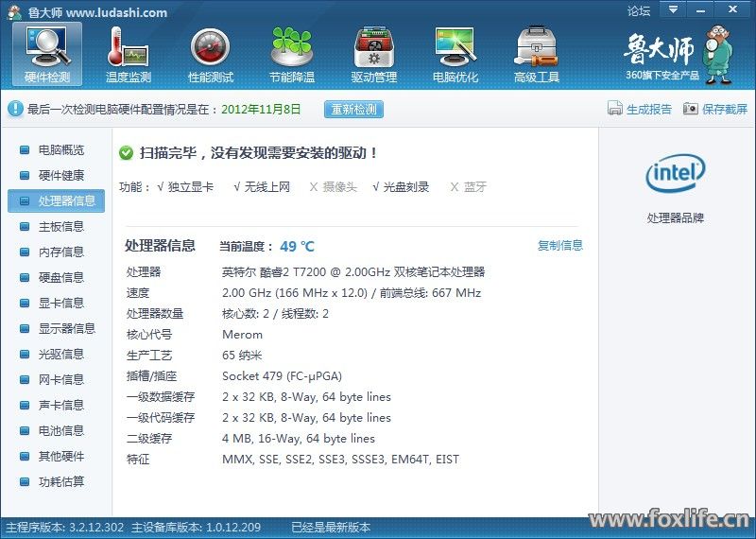Screen dimensions: 756x539
Task: Open the 节能降温 energy saving icon
Action: [291, 54]
